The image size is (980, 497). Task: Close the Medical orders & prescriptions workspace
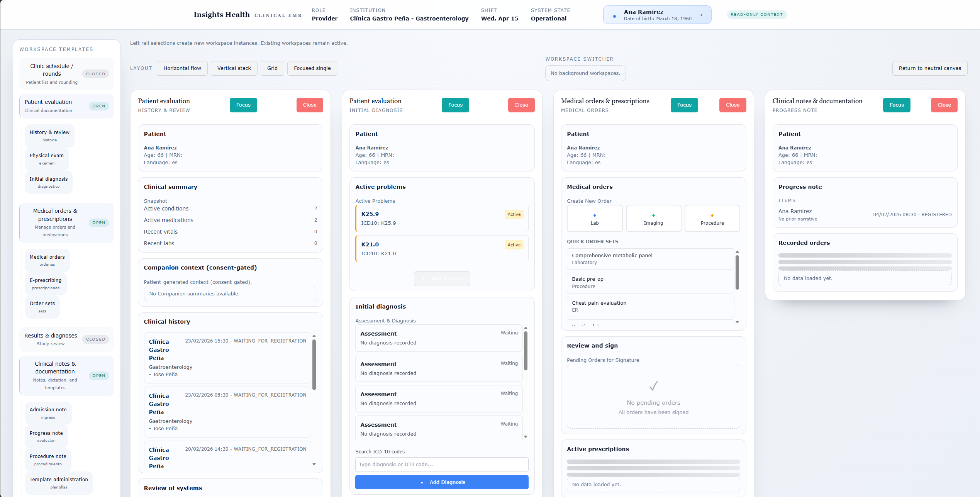point(733,105)
